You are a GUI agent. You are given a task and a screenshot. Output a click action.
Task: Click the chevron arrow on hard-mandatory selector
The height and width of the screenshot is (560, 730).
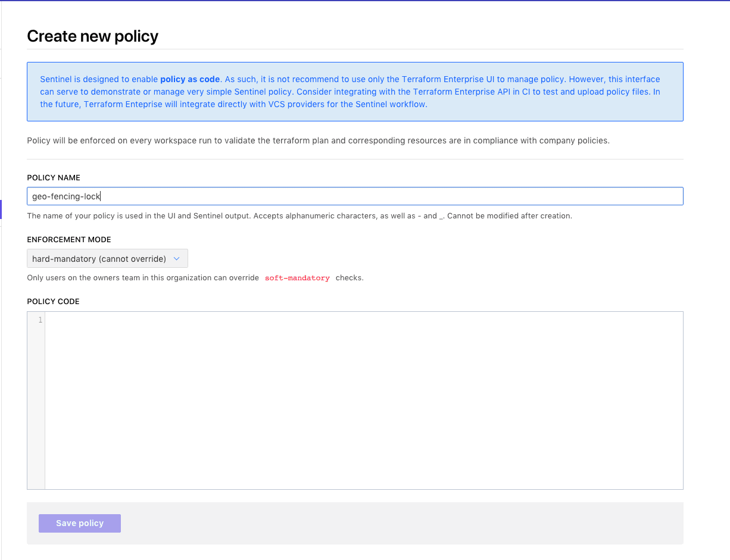(176, 259)
